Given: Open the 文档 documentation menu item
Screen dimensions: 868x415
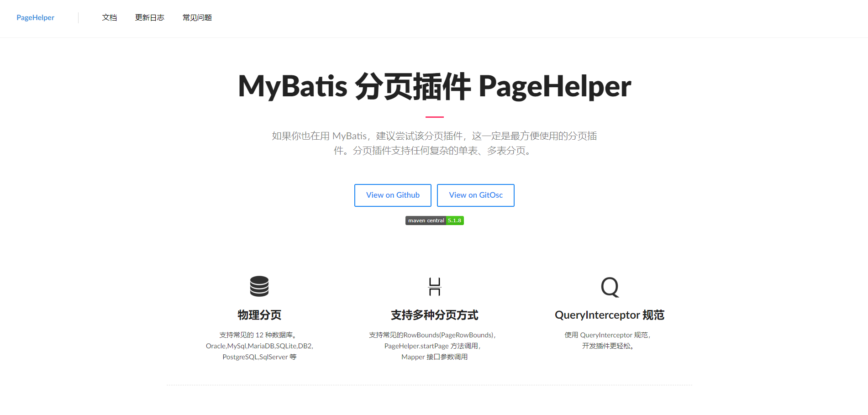Looking at the screenshot, I should (110, 18).
